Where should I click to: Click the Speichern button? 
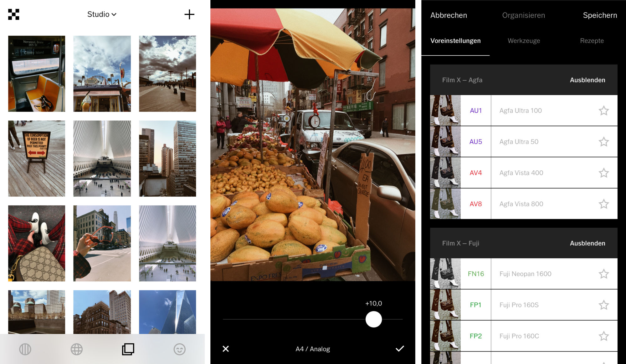(x=600, y=15)
